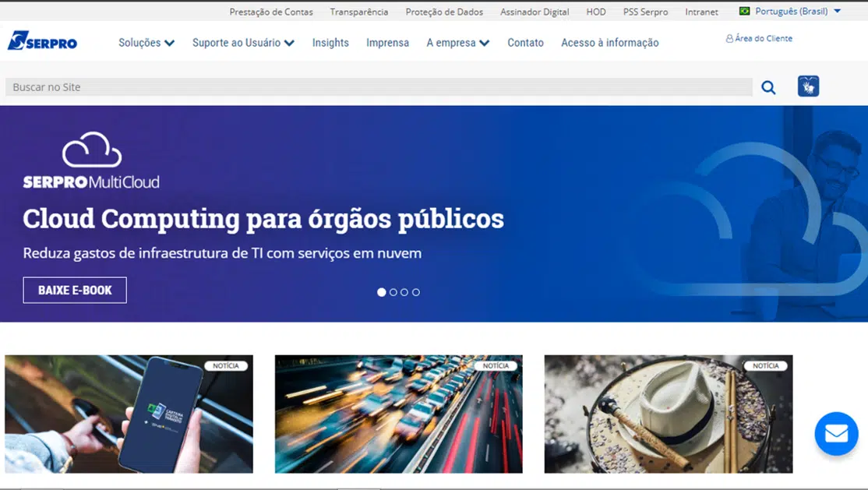Click NOTÍCIA tag on the phone image
The height and width of the screenshot is (490, 868).
(x=226, y=366)
